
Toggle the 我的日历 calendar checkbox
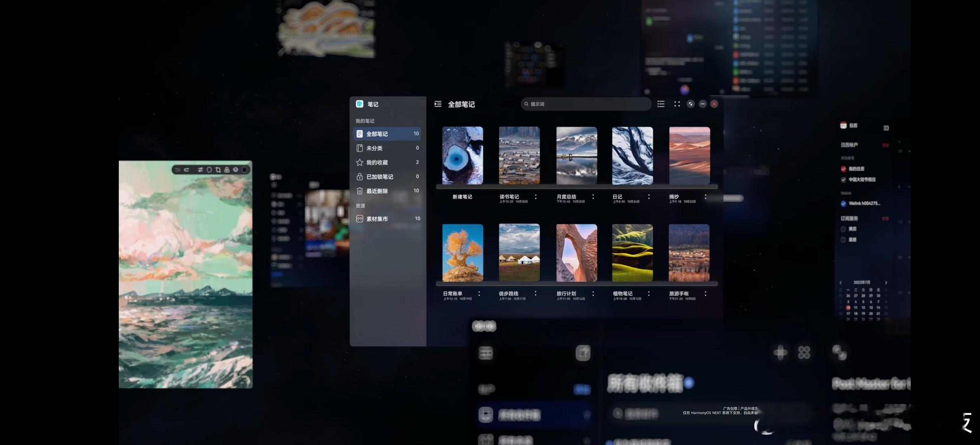pyautogui.click(x=843, y=169)
